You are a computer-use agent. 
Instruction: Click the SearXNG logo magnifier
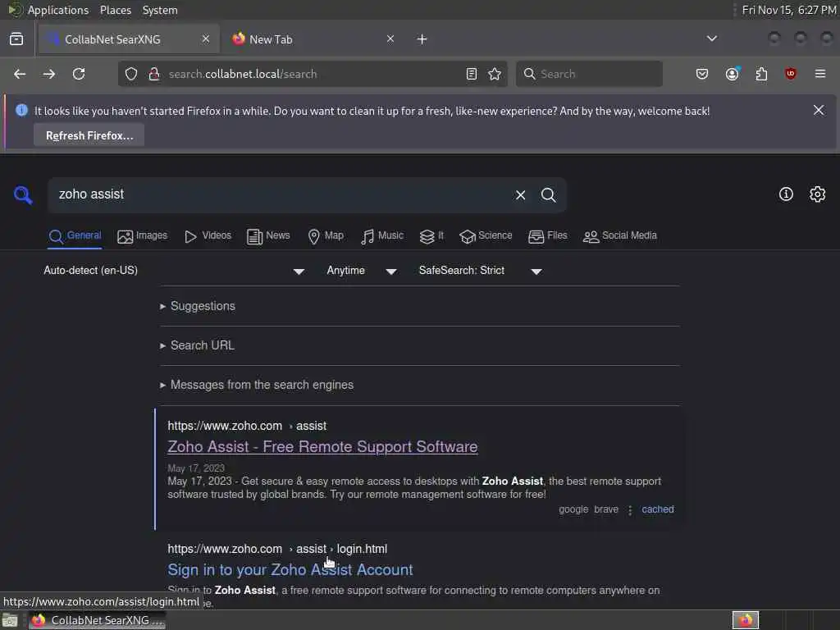[x=23, y=195]
